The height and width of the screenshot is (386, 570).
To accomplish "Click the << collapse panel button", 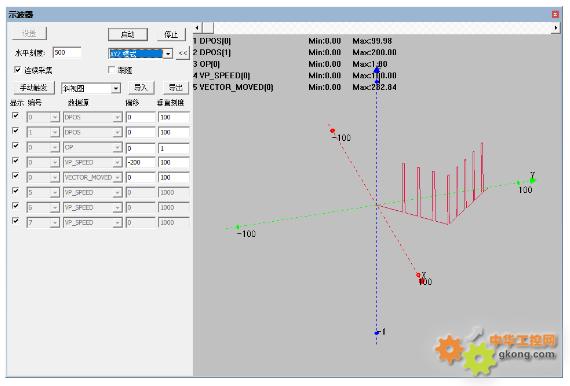I will (183, 53).
